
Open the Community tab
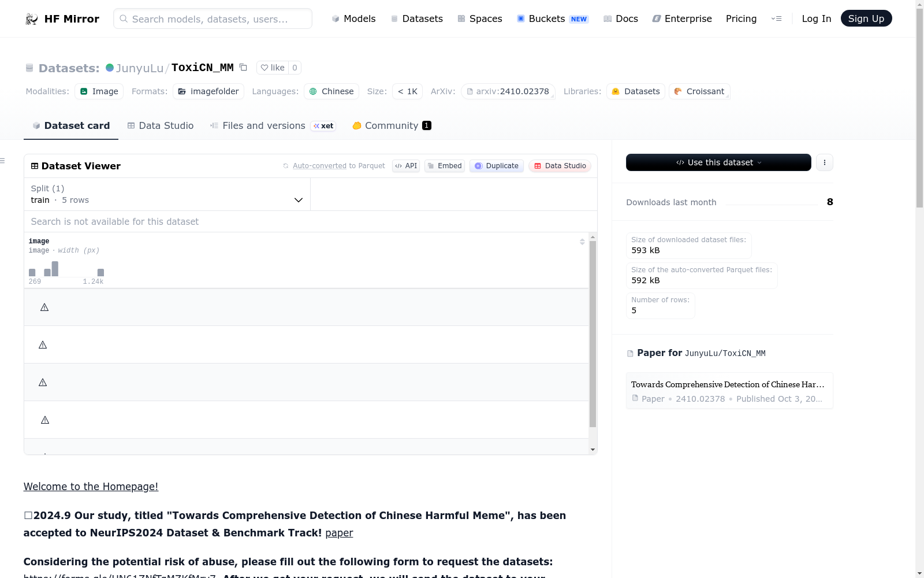392,125
